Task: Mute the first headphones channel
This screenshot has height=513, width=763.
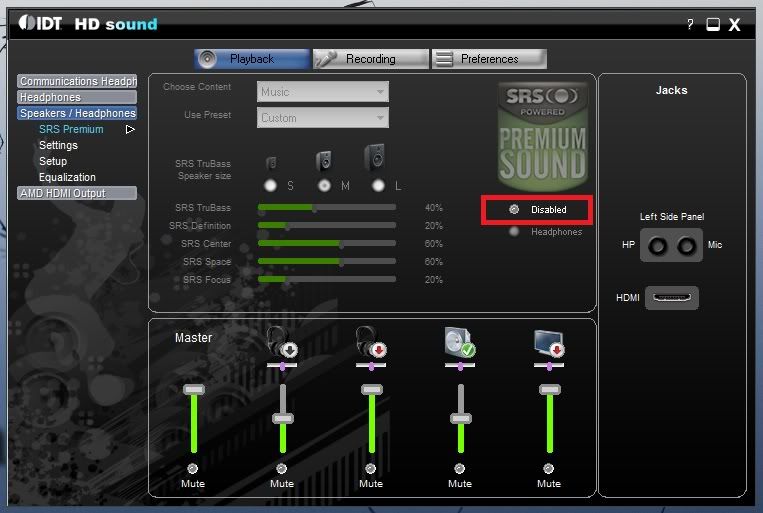Action: [282, 468]
